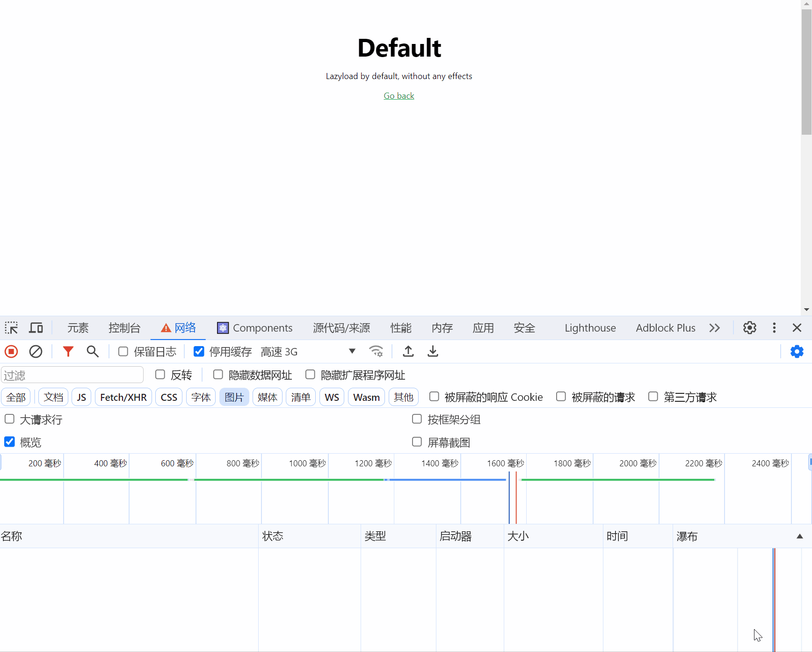Sort by the 时间 column header
812x652 pixels.
click(x=638, y=536)
